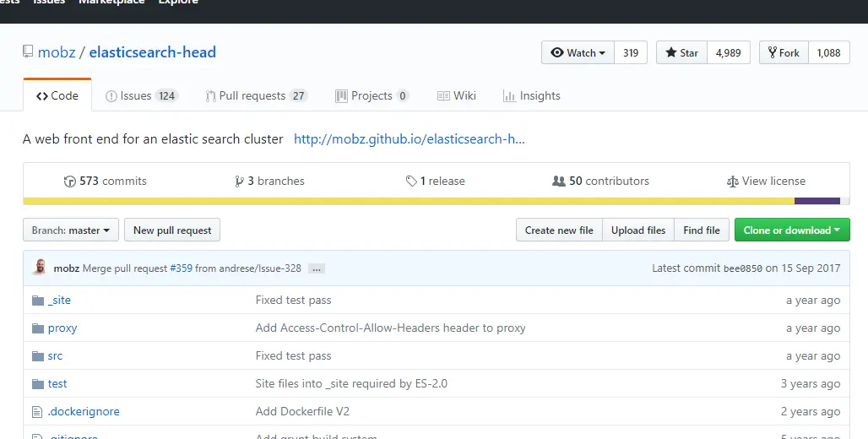Open the mobz owner link
Image resolution: width=868 pixels, height=439 pixels.
[57, 52]
